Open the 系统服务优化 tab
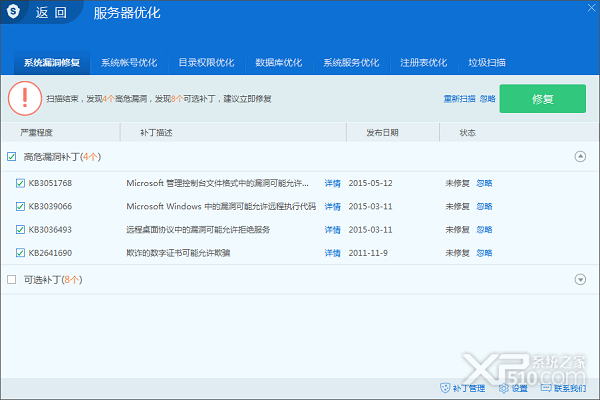This screenshot has height=400, width=600. [351, 63]
